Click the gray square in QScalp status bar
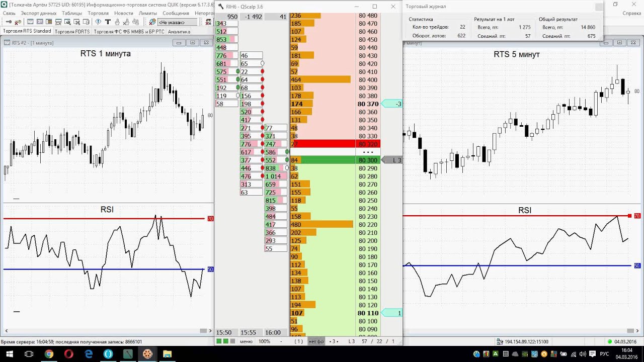644x362 pixels. click(x=232, y=341)
